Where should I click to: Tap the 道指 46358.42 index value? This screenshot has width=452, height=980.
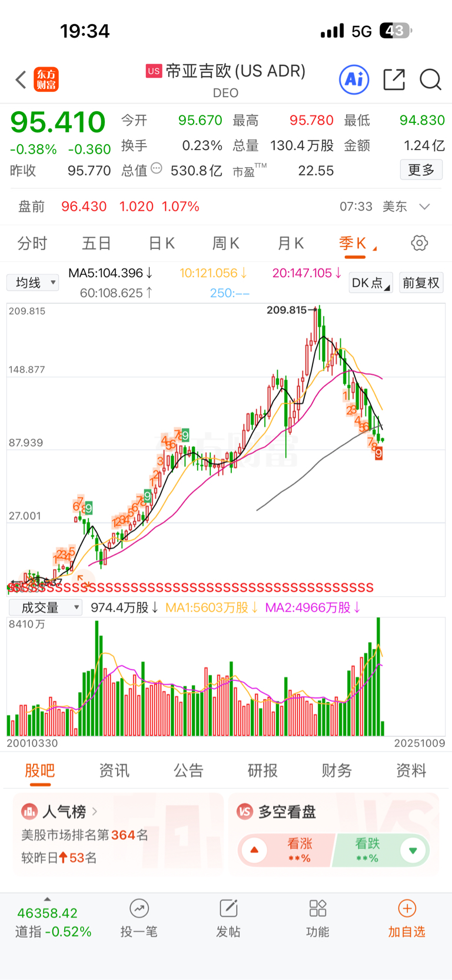(x=47, y=913)
